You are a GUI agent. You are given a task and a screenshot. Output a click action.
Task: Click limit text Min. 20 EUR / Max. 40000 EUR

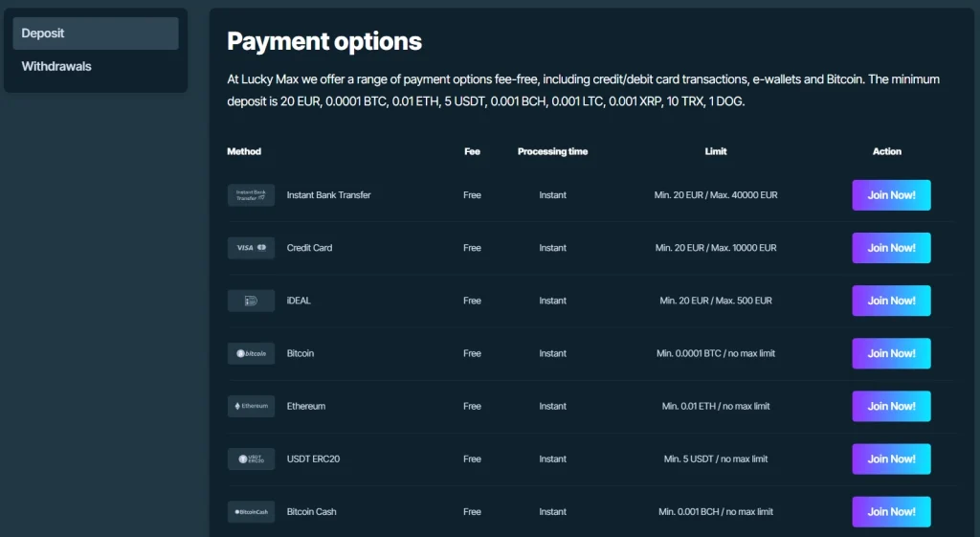(x=716, y=195)
